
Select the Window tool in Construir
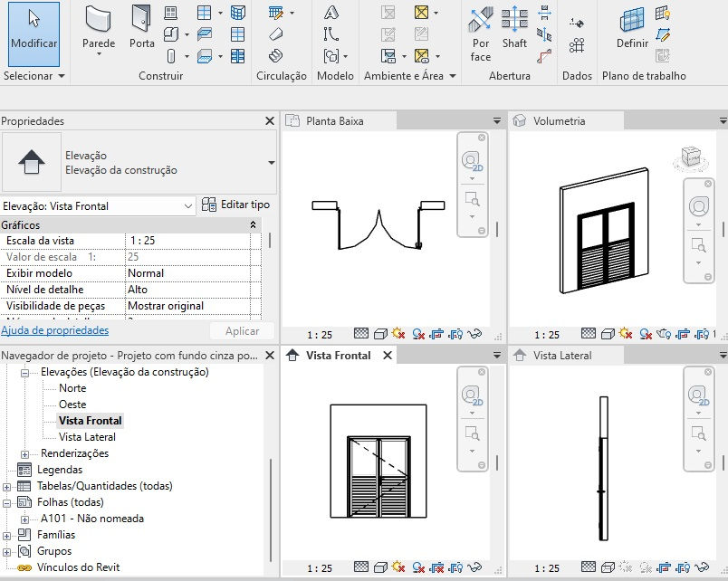tap(171, 13)
